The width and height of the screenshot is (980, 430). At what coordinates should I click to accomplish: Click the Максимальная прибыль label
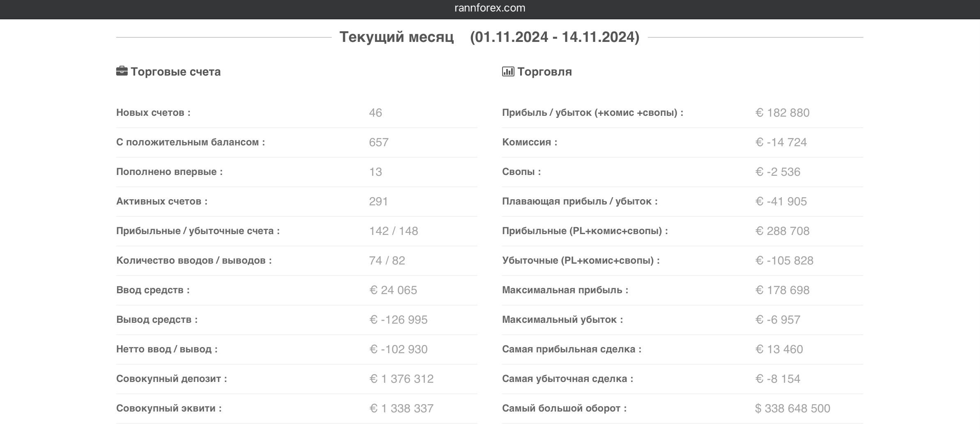click(565, 290)
